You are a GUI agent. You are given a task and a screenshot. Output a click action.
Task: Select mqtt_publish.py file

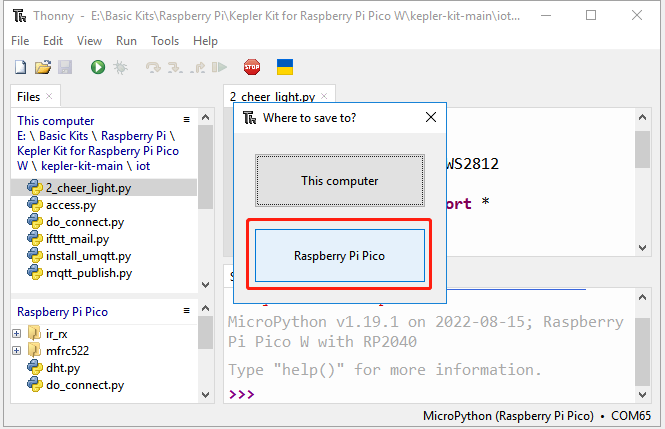click(89, 273)
